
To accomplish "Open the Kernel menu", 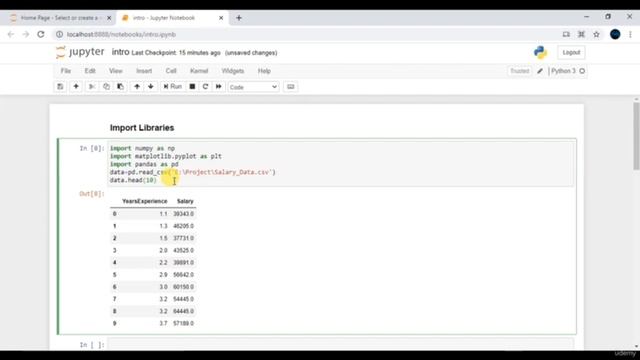I will click(199, 71).
